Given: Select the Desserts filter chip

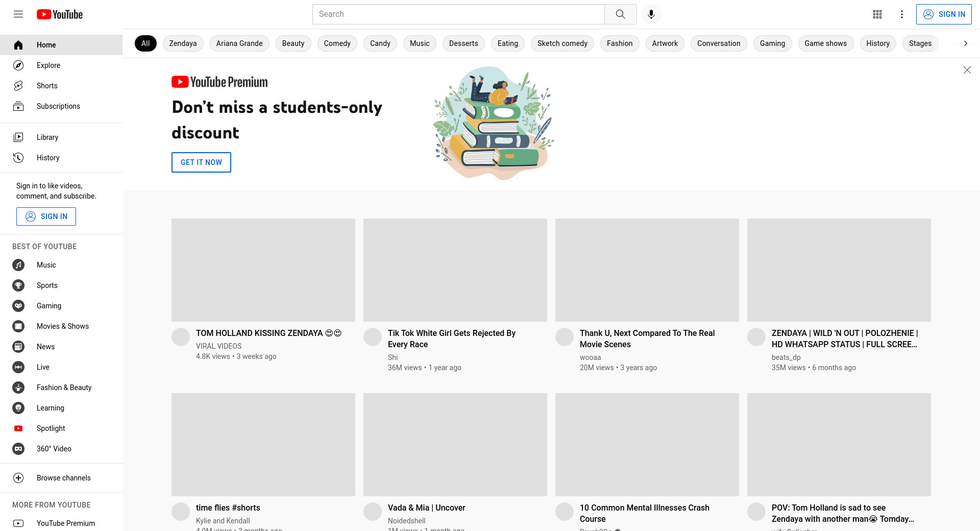Looking at the screenshot, I should [463, 43].
